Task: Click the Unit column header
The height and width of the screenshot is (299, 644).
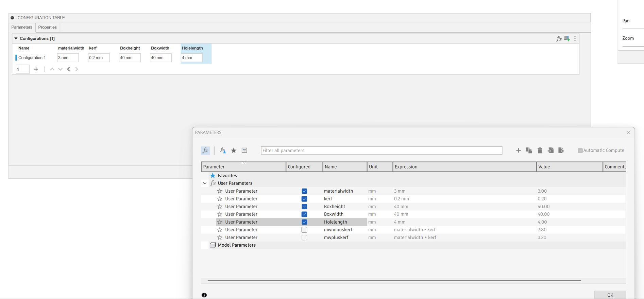Action: point(380,166)
